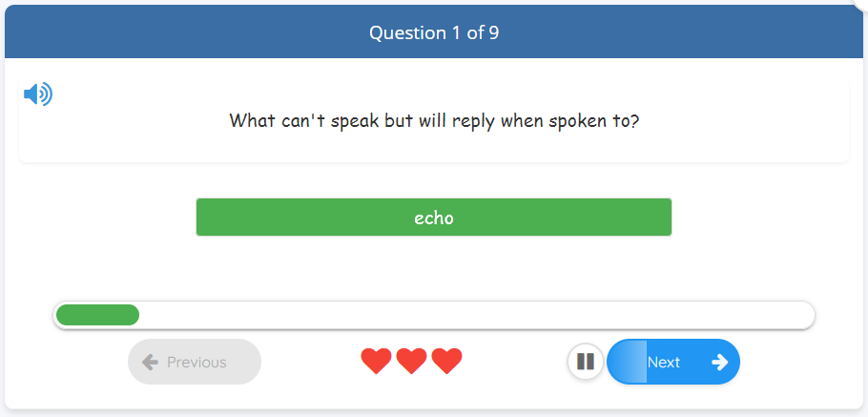Click the word "Next" label

point(664,362)
